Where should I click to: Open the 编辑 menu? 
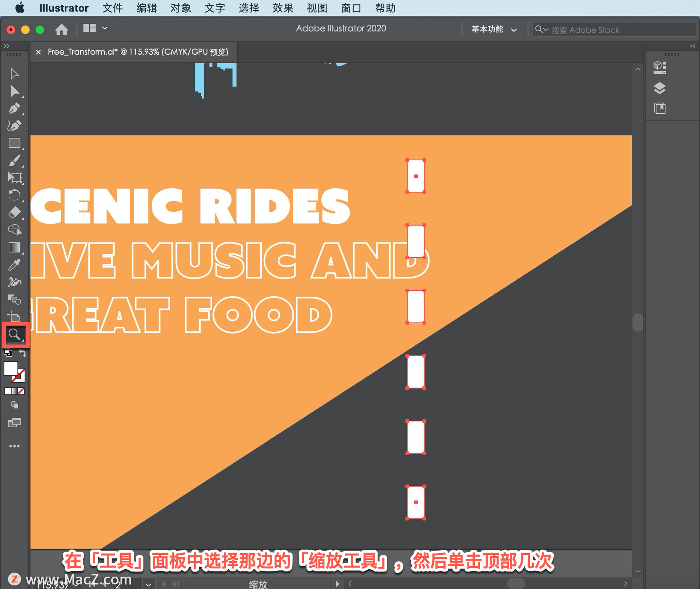click(x=147, y=8)
